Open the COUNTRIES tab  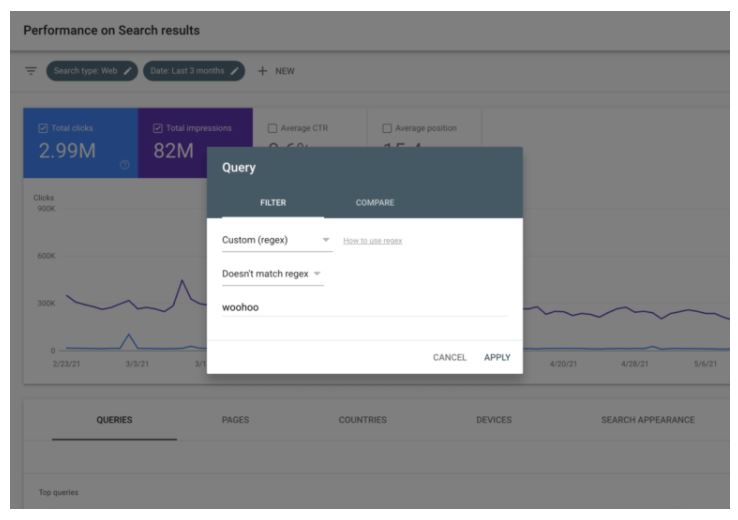click(x=363, y=419)
